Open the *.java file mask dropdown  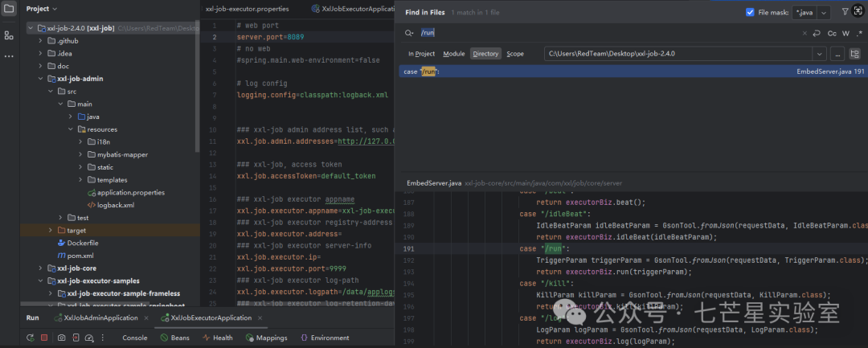coord(824,12)
